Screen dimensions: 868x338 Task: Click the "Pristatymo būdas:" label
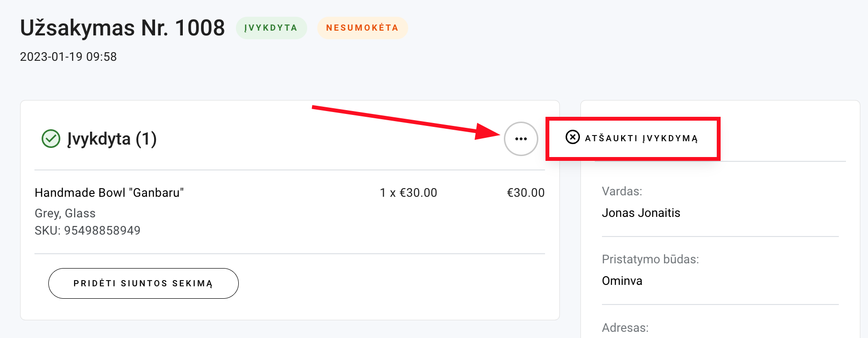(650, 259)
